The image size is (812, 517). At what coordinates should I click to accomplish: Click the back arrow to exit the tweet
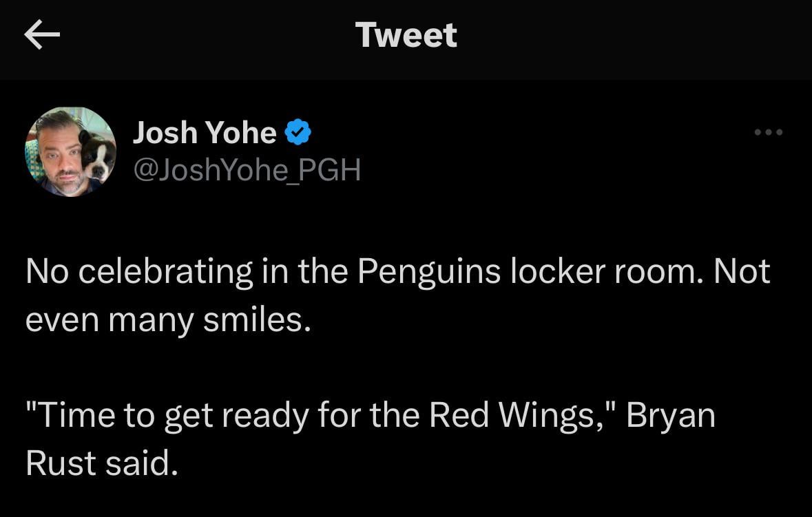[x=43, y=36]
